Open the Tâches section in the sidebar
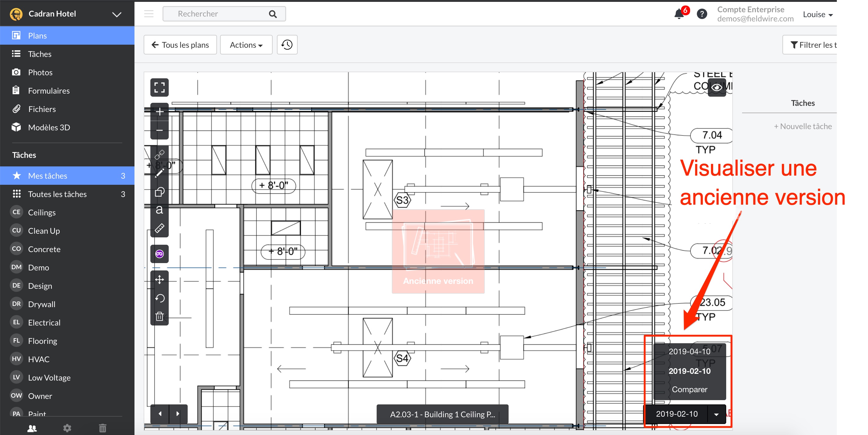 tap(67, 54)
